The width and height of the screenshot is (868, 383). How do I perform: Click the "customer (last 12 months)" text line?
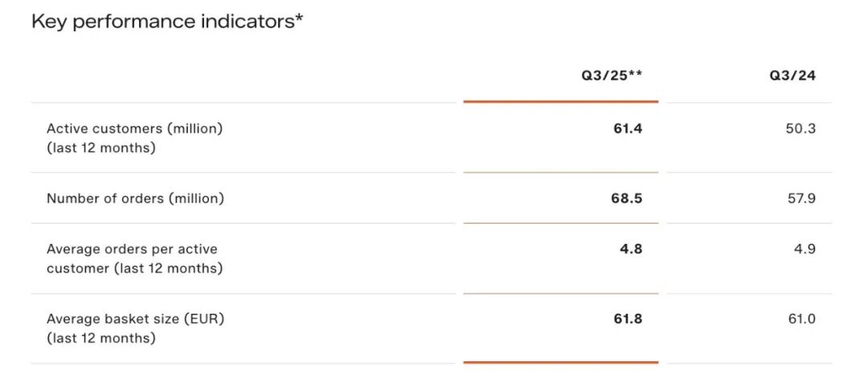tap(134, 268)
